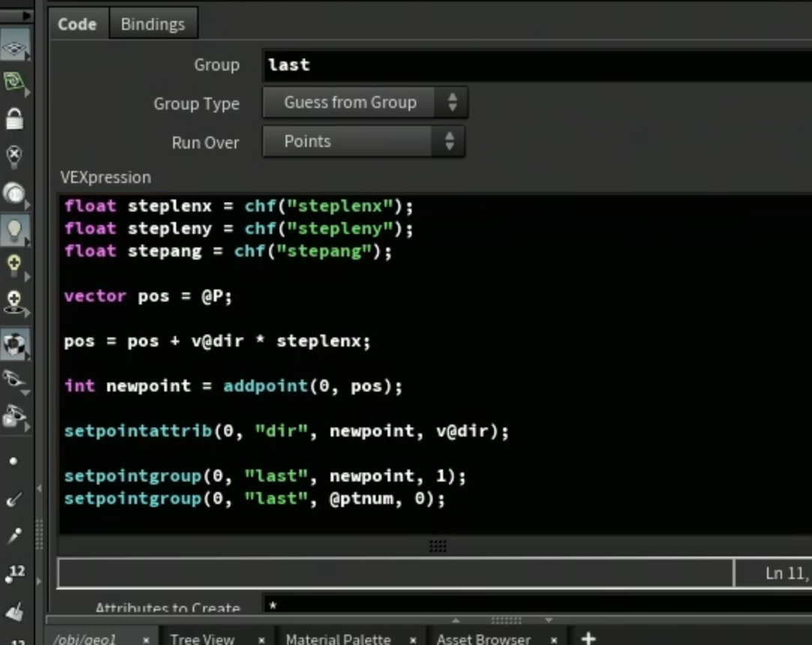
Task: Enable the normal lighting bulb icon
Action: click(x=14, y=231)
